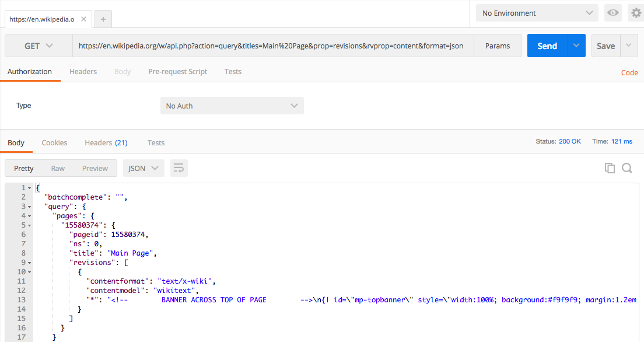Open the Save button arrow options
This screenshot has height=342, width=644.
point(628,46)
